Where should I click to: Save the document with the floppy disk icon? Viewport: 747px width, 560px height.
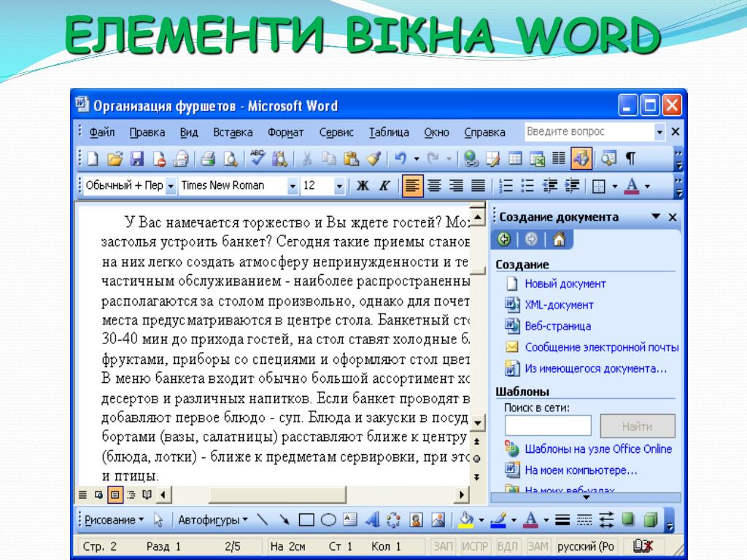(137, 158)
